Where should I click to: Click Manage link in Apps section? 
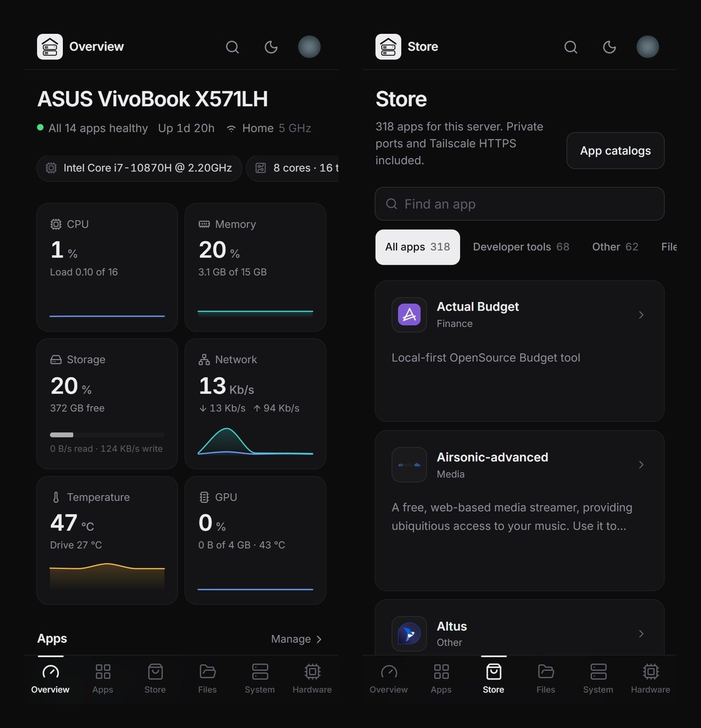click(296, 639)
